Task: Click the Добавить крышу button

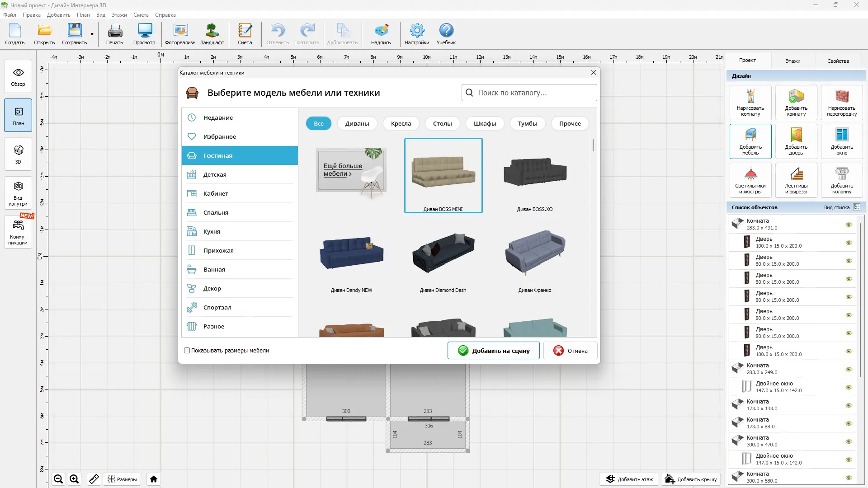Action: (690, 479)
